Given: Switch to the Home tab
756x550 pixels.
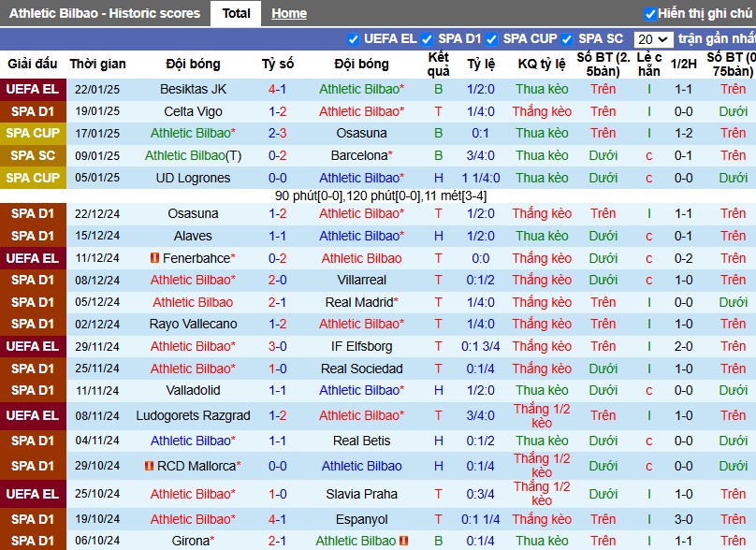Looking at the screenshot, I should click(x=289, y=13).
